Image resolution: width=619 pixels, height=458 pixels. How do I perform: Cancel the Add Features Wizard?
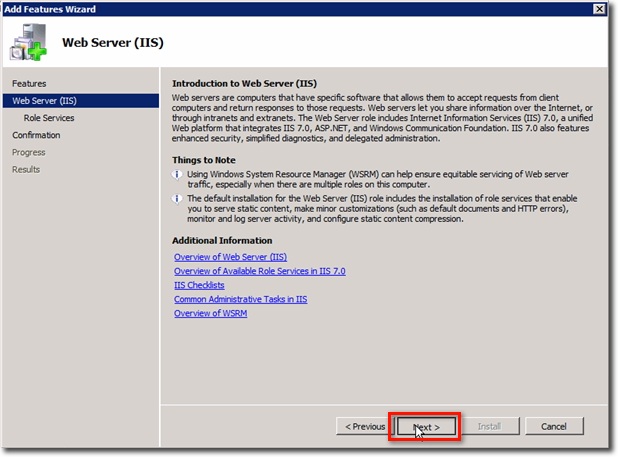[553, 427]
